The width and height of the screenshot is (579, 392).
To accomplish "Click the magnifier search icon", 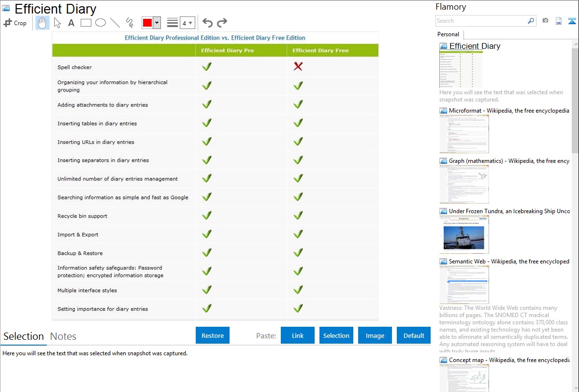I will (x=531, y=21).
